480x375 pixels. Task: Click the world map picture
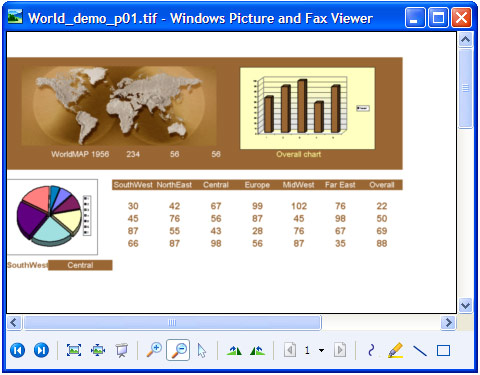pos(119,106)
